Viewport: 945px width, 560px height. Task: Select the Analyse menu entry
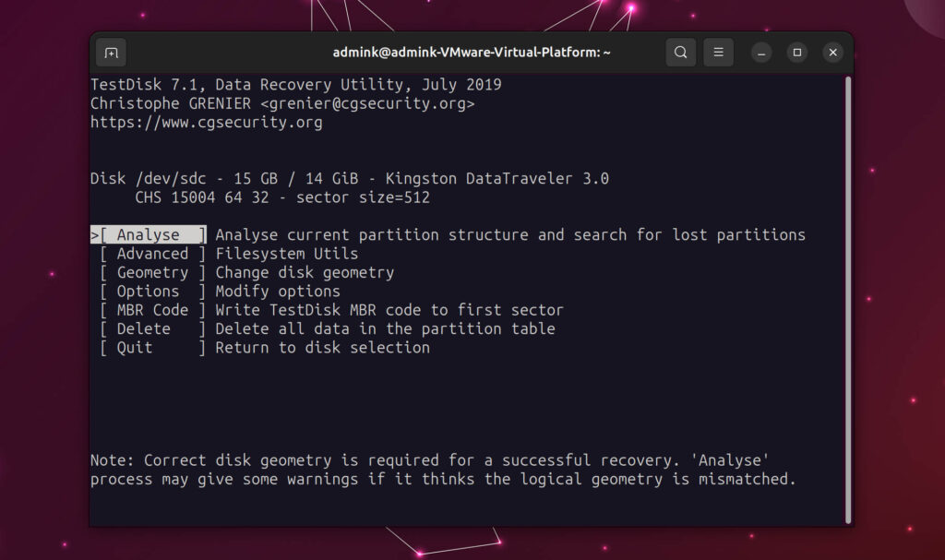[148, 234]
